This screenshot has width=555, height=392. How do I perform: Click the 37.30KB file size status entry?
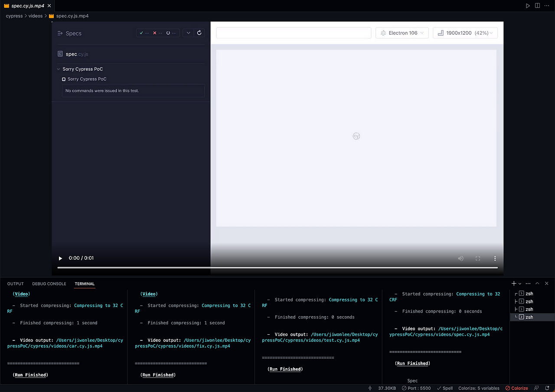tap(387, 388)
